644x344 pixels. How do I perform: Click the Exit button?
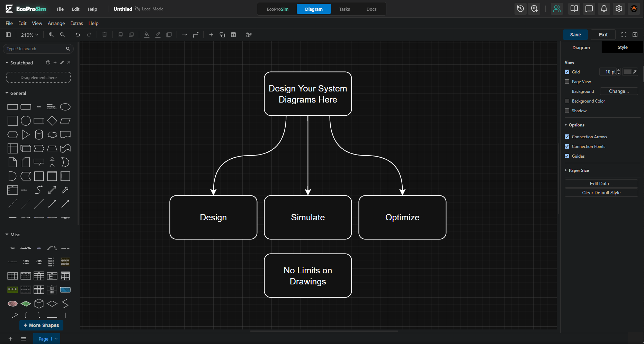pos(603,35)
